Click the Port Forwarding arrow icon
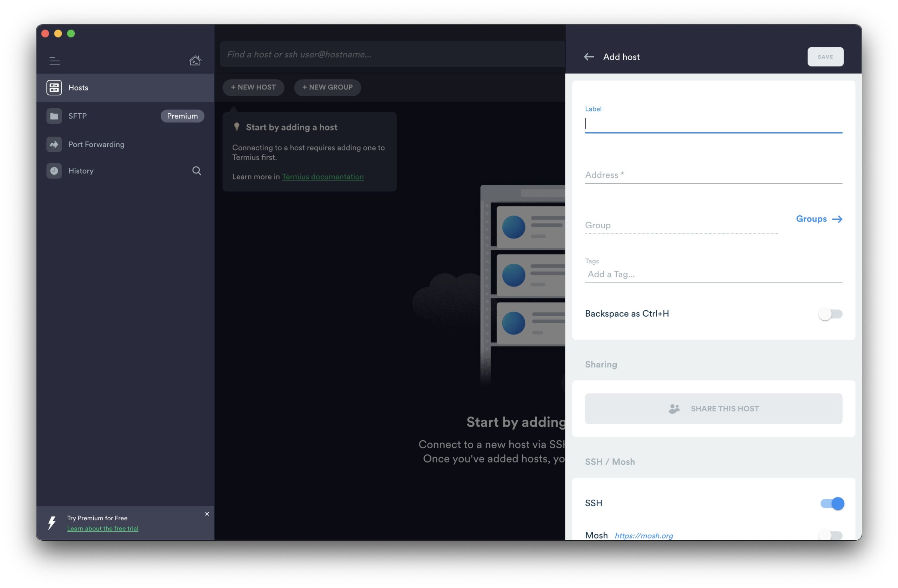Screen dimensions: 898x588 [54, 144]
